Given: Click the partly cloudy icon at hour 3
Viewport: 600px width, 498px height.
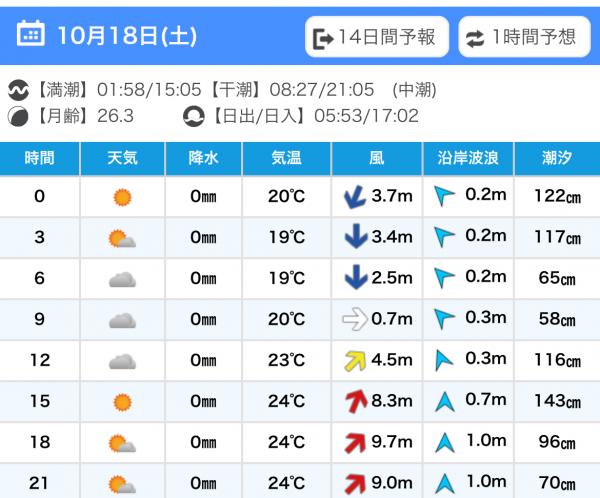Looking at the screenshot, I should pyautogui.click(x=122, y=238).
